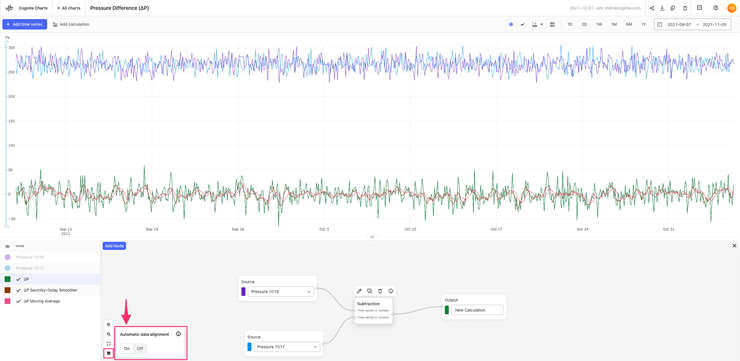Select the 1D time range

point(570,24)
